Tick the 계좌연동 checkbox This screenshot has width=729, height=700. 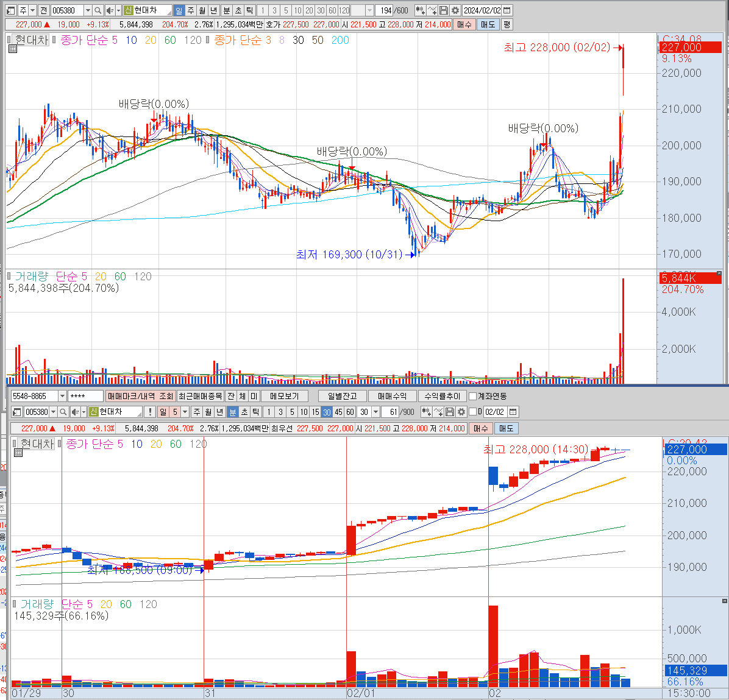tap(473, 397)
